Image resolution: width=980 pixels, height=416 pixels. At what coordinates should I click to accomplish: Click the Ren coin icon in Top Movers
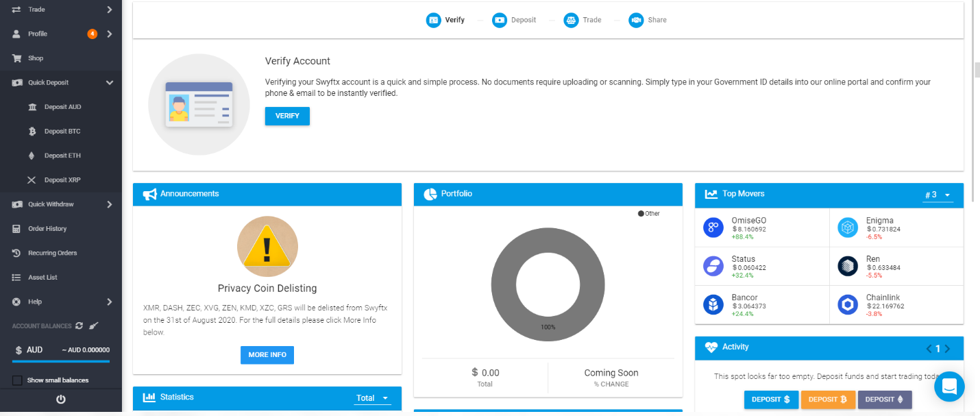(x=848, y=267)
